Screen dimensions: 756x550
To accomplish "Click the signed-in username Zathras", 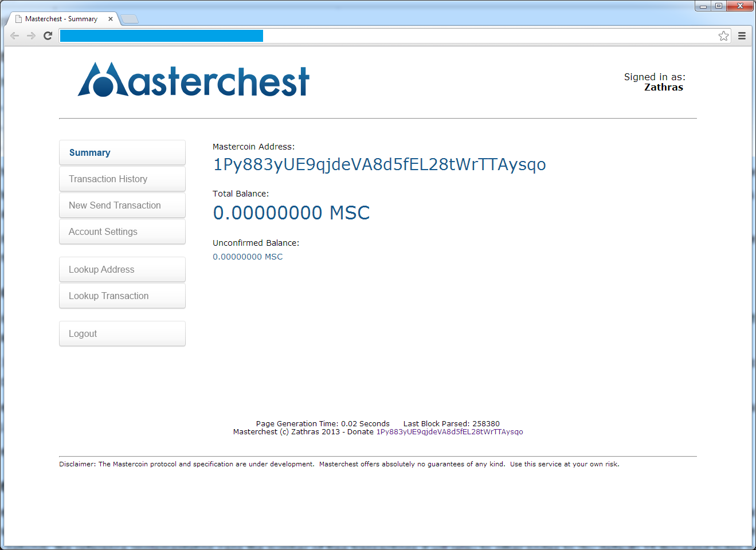I will [x=664, y=87].
